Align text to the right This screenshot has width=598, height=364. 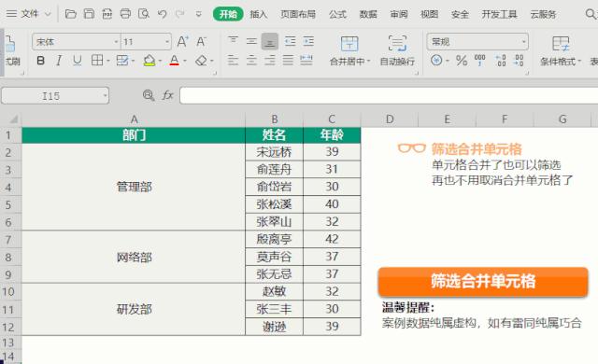270,60
